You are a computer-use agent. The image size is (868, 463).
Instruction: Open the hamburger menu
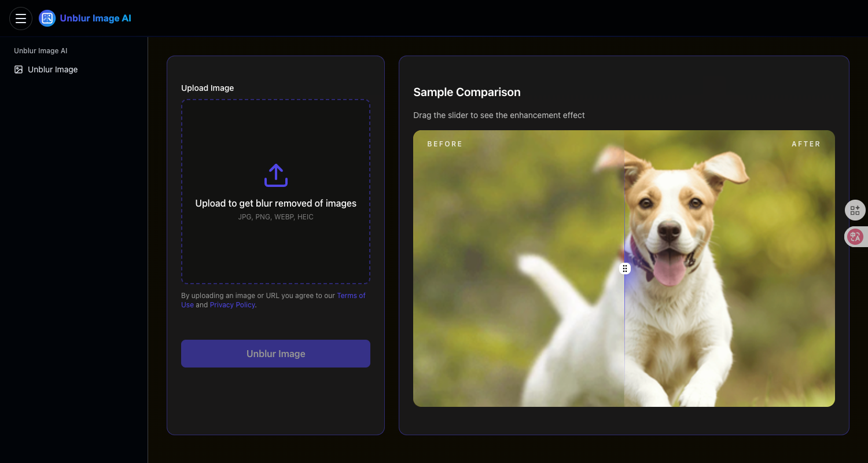[21, 19]
